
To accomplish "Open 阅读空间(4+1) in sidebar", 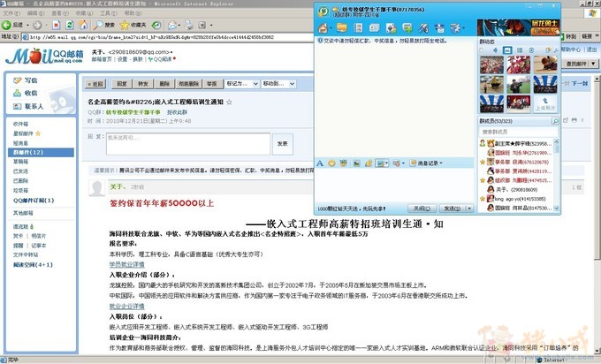I will (x=33, y=265).
